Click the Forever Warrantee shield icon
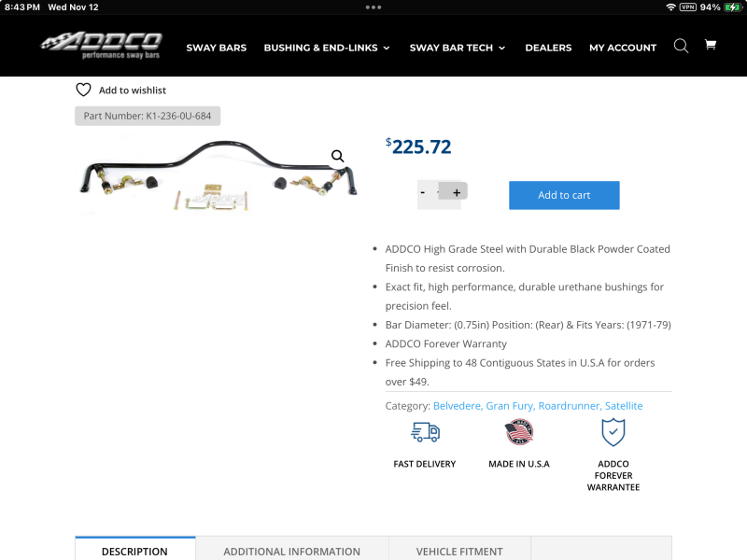 [613, 432]
